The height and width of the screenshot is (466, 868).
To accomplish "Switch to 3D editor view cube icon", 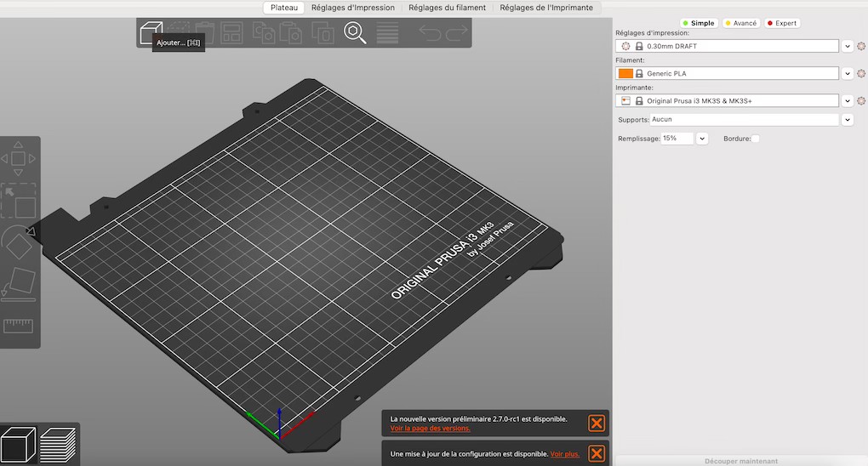I will pos(18,445).
